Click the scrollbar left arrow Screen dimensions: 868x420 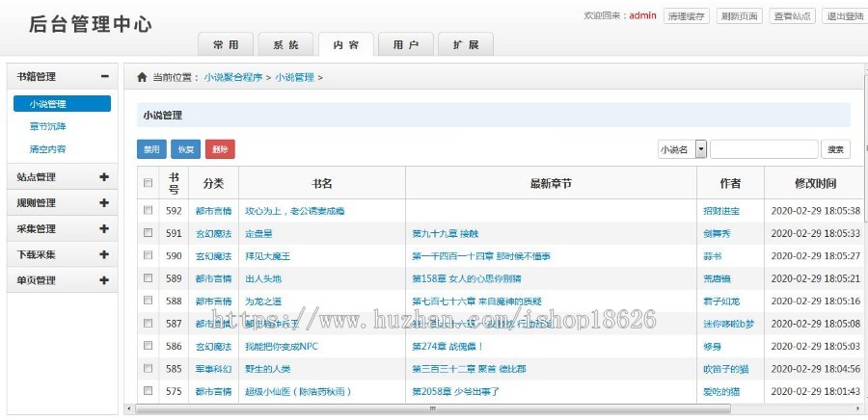click(x=129, y=409)
